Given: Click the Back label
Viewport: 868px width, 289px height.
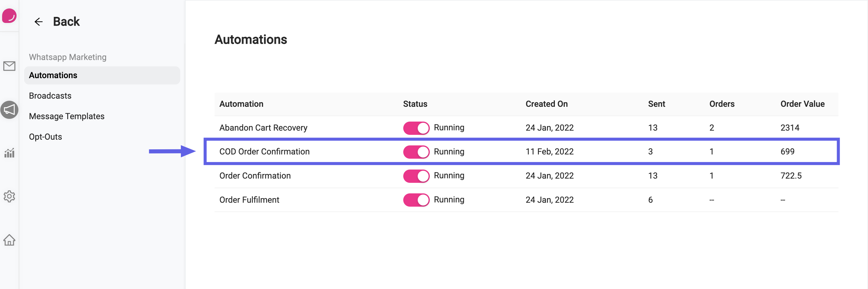Looking at the screenshot, I should 66,22.
